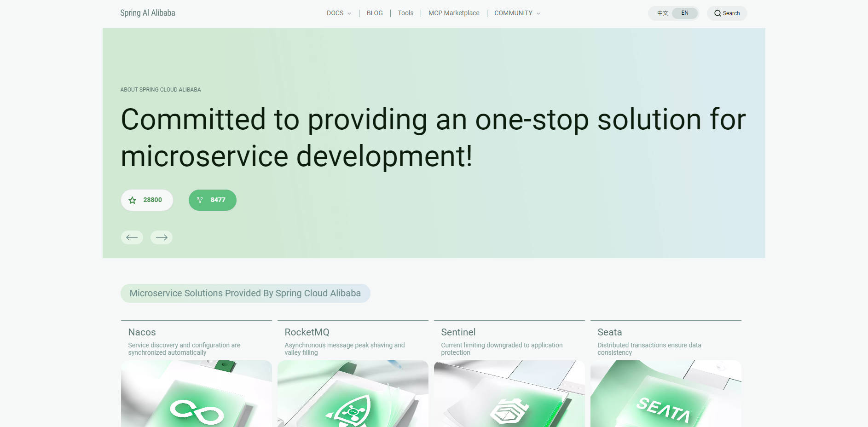Click Microsoft Solutions Provided heading pill
The height and width of the screenshot is (427, 868).
coord(245,294)
